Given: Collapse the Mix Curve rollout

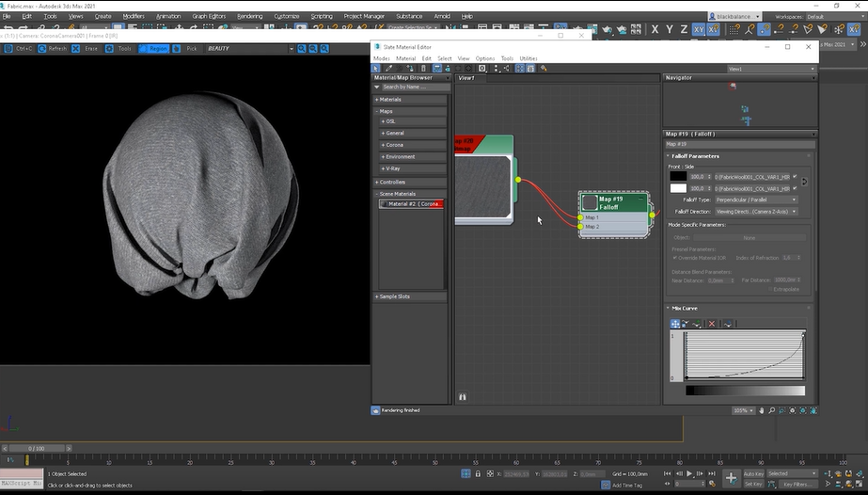Looking at the screenshot, I should tap(685, 309).
